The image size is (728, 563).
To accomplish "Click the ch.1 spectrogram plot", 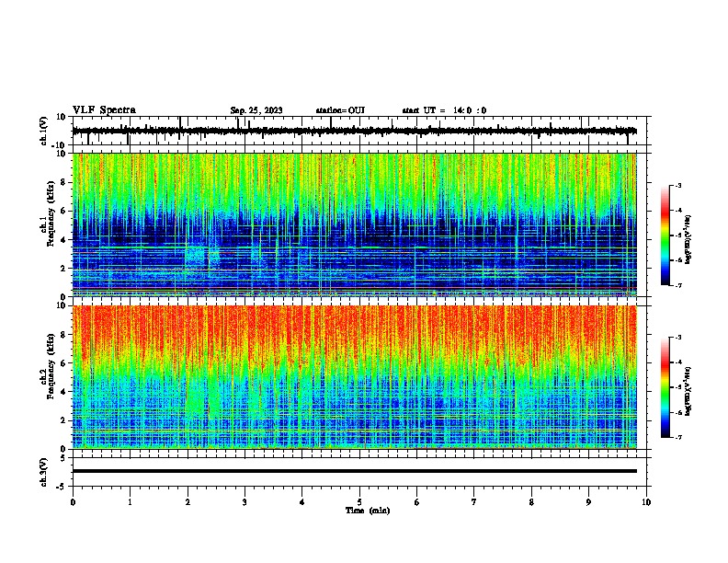I will tap(354, 224).
